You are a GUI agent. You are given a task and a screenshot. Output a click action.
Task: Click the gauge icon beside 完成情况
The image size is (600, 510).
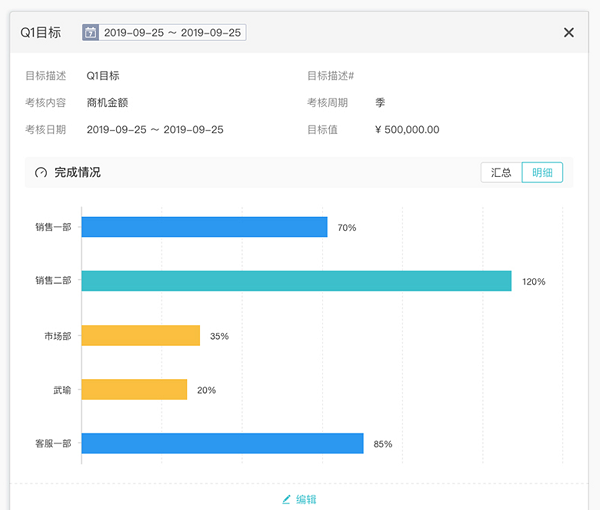(41, 173)
